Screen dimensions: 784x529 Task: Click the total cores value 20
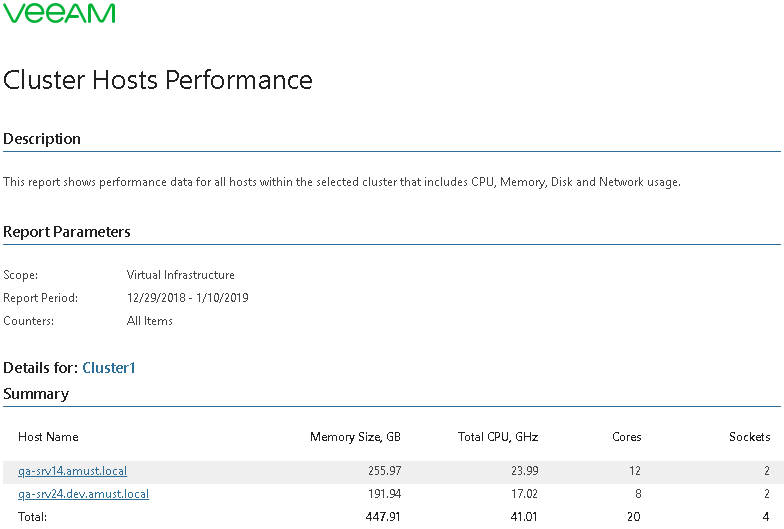(x=634, y=516)
